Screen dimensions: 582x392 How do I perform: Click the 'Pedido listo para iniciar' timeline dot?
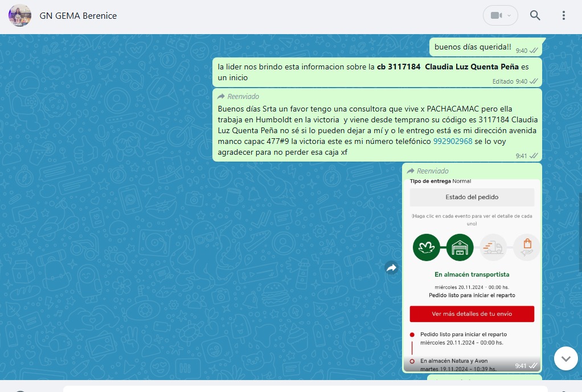point(412,335)
